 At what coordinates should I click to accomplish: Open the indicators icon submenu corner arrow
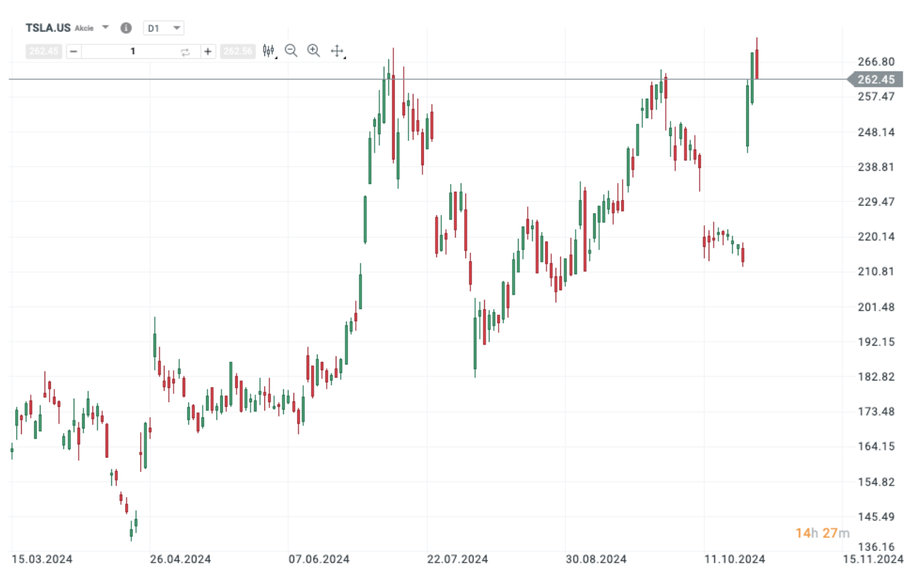coord(276,58)
